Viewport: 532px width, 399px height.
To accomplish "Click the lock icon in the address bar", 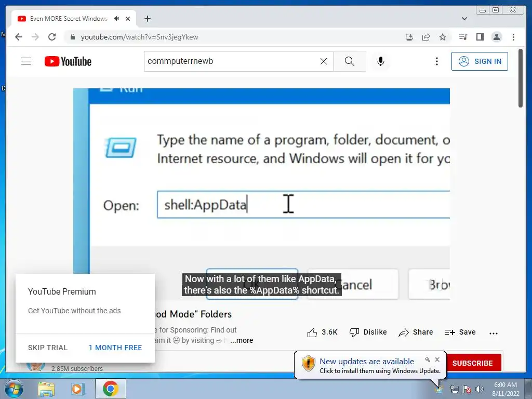I will tap(73, 37).
